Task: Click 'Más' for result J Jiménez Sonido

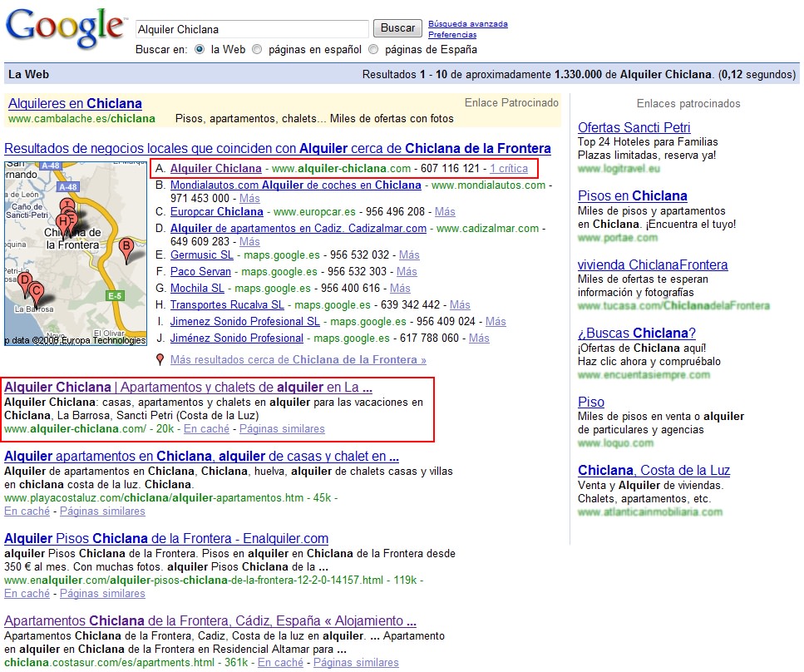Action: point(479,338)
